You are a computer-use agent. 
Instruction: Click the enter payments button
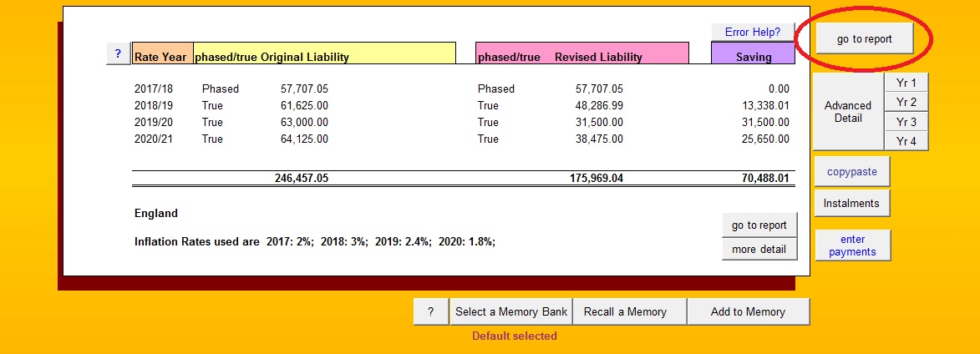tap(852, 245)
